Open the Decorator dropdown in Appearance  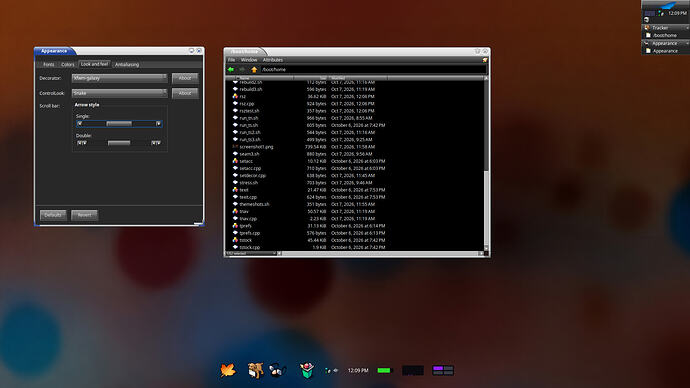(119, 78)
